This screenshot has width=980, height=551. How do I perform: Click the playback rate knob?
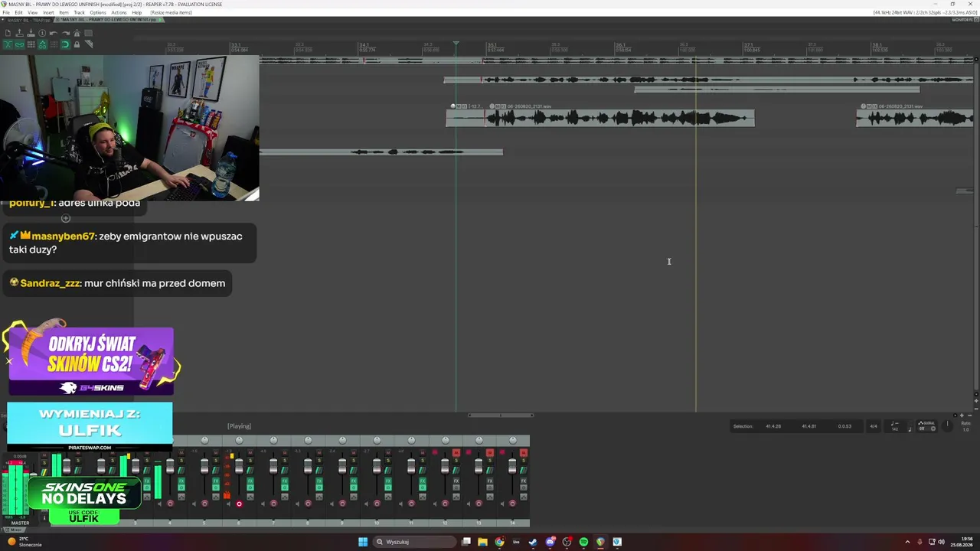947,424
